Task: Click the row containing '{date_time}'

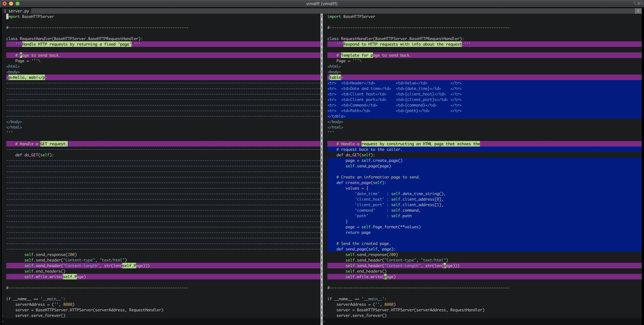Action: tap(395, 89)
